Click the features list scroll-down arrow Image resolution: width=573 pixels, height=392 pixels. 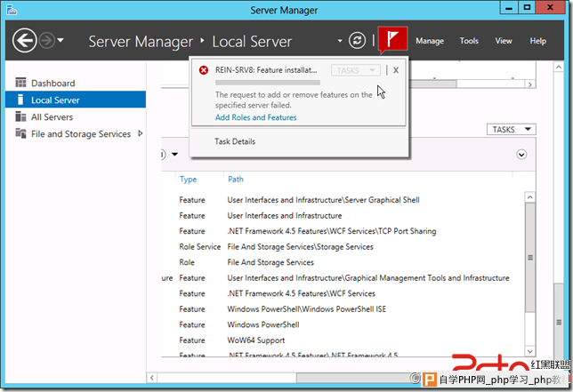point(530,351)
